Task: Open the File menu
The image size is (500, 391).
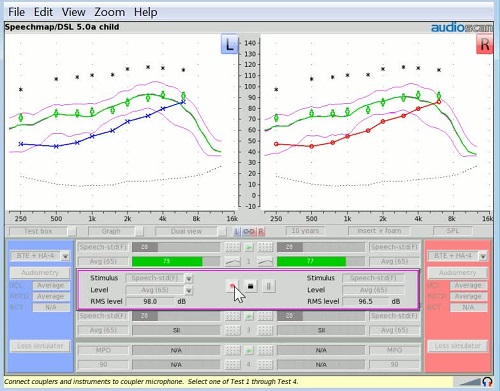Action: (16, 12)
